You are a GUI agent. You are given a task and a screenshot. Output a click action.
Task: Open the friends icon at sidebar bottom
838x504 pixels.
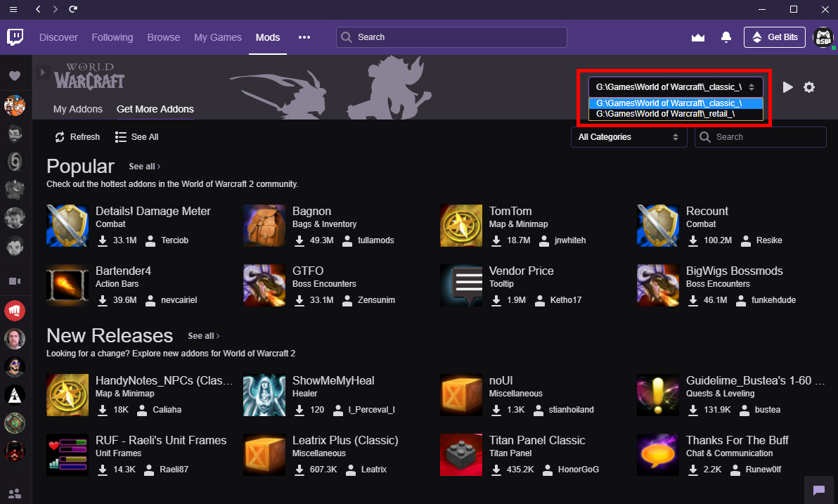15,493
